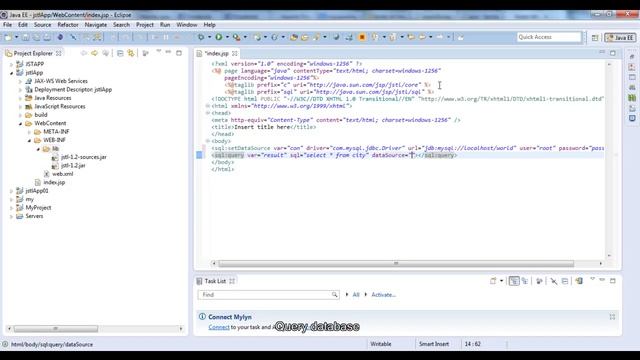
Task: Toggle Categorized view in Task List toolbar
Action: [514, 281]
